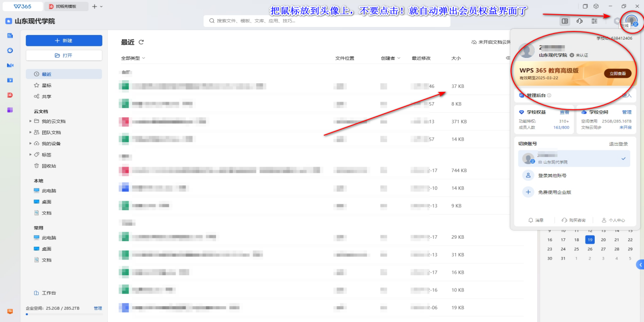Open the calendar icon in the left rail
Image resolution: width=644 pixels, height=322 pixels.
click(x=10, y=80)
